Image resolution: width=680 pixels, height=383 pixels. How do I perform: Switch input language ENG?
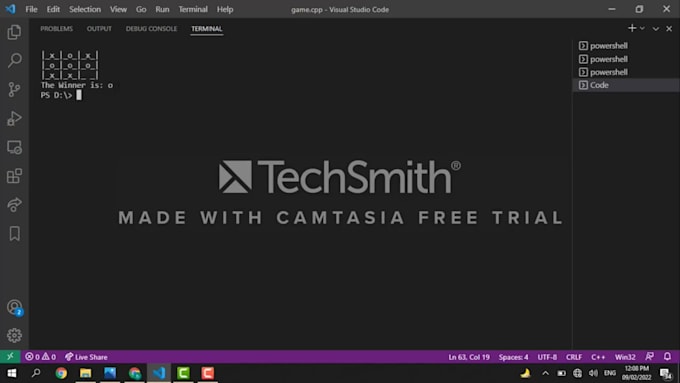pyautogui.click(x=610, y=373)
